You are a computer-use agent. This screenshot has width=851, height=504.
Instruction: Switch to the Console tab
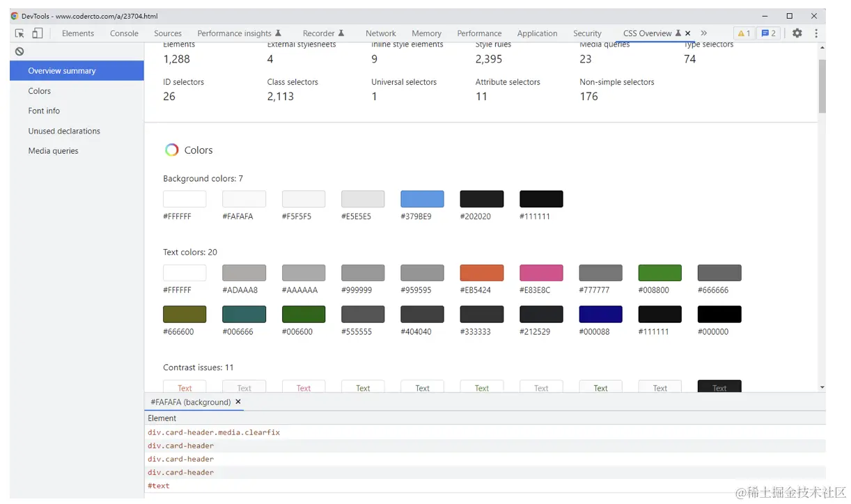[124, 33]
